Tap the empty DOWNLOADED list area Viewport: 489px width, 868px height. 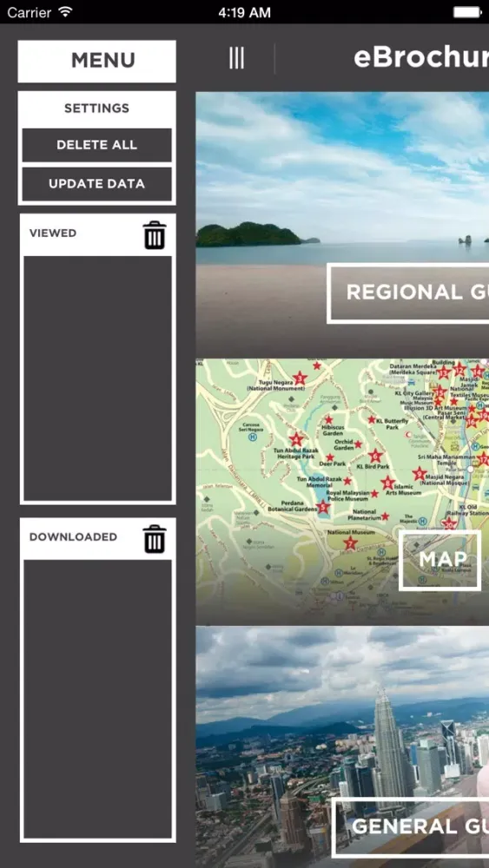98,699
